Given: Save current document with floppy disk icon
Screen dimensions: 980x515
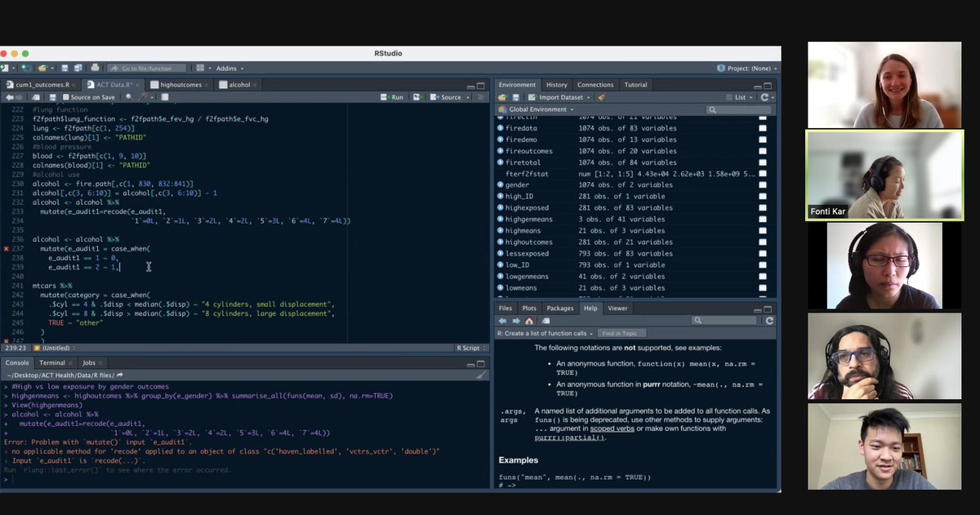Looking at the screenshot, I should pos(65,69).
